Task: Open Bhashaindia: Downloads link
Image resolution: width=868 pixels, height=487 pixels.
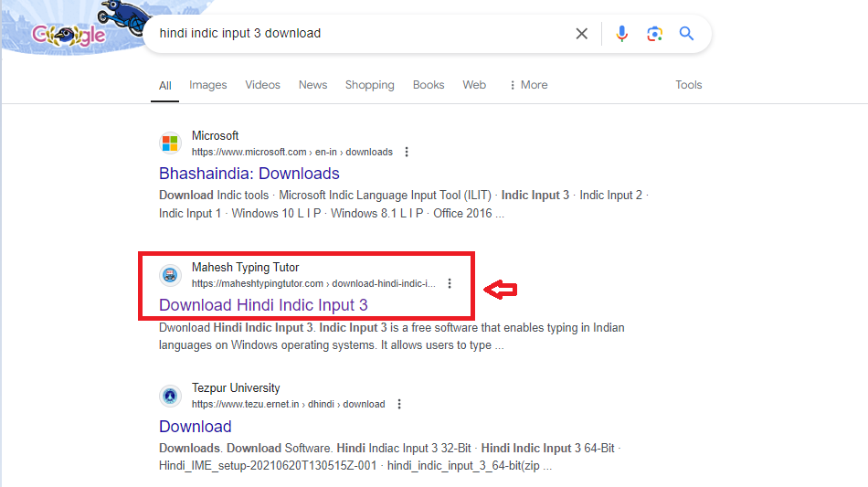Action: 249,174
